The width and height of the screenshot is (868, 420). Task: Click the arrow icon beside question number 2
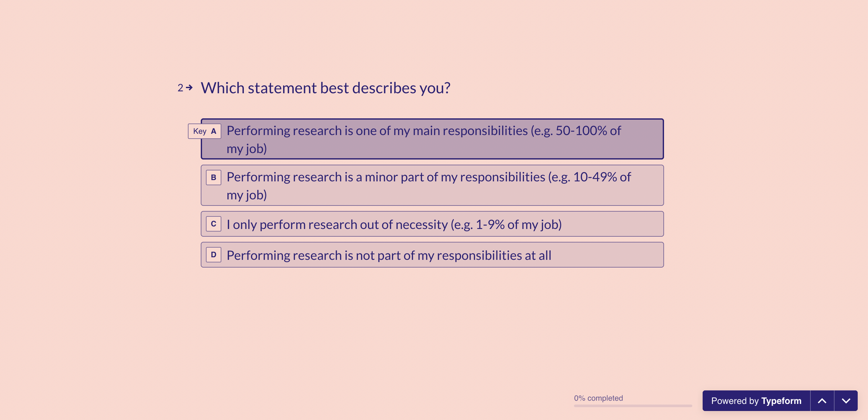189,87
